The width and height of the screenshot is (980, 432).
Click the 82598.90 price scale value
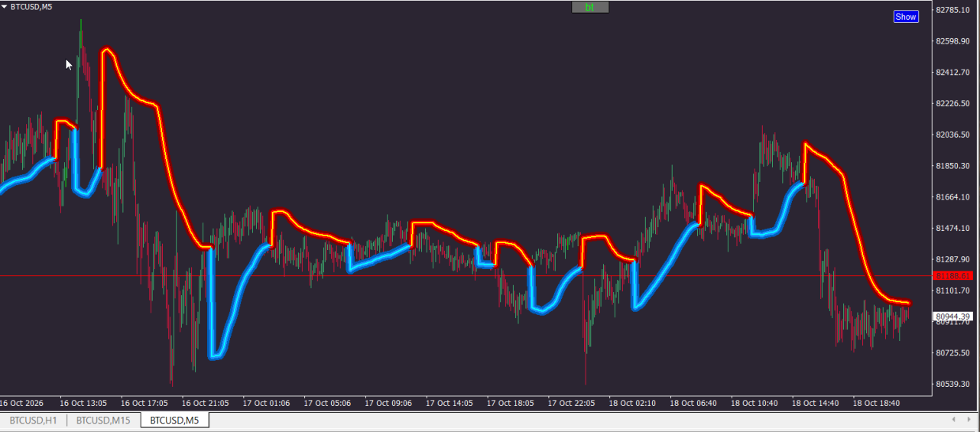click(x=953, y=41)
